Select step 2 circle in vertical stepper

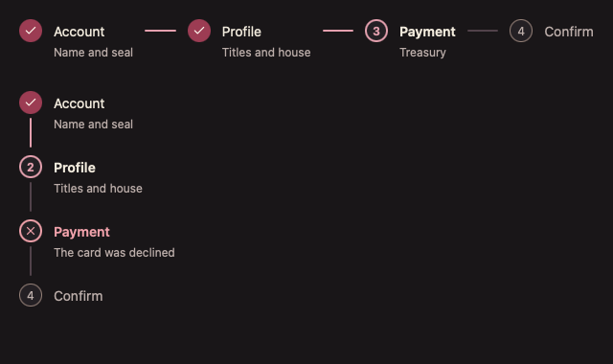click(31, 167)
